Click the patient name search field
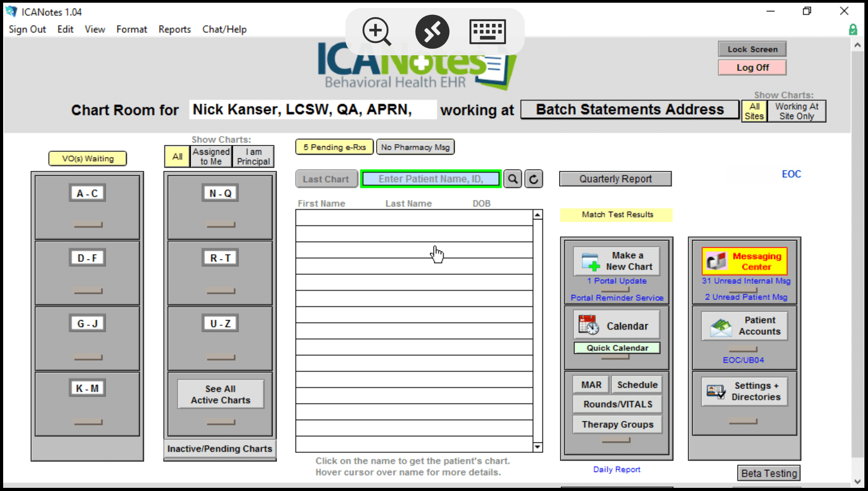Image resolution: width=868 pixels, height=491 pixels. tap(430, 179)
